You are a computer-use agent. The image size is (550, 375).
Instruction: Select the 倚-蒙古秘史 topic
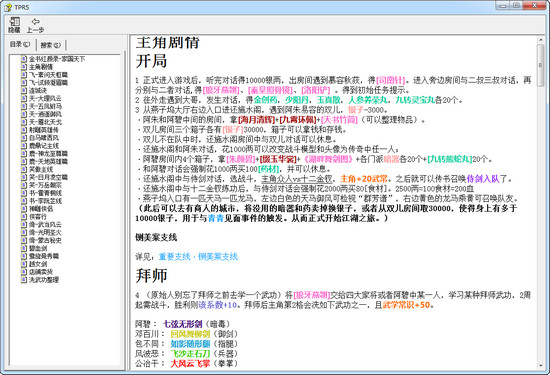pyautogui.click(x=45, y=241)
